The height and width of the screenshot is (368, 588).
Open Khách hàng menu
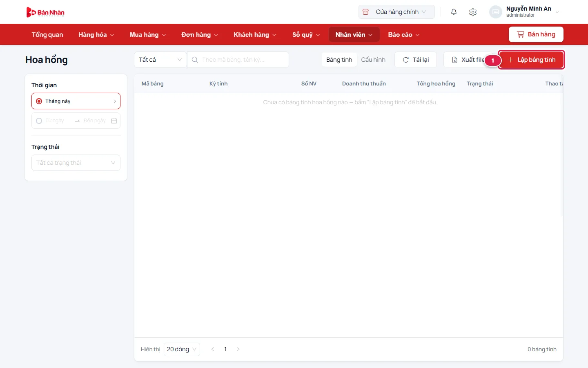click(255, 35)
